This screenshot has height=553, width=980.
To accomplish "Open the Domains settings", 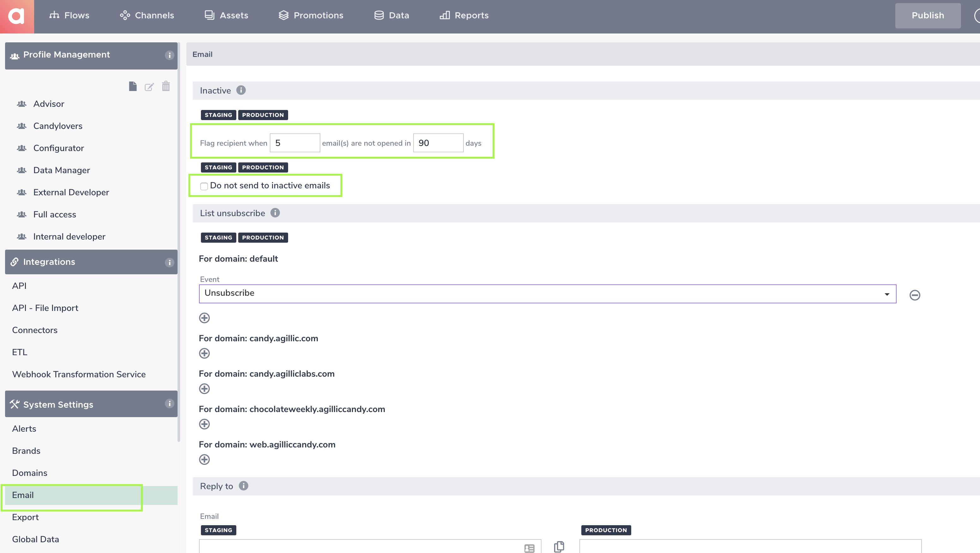I will pos(30,473).
